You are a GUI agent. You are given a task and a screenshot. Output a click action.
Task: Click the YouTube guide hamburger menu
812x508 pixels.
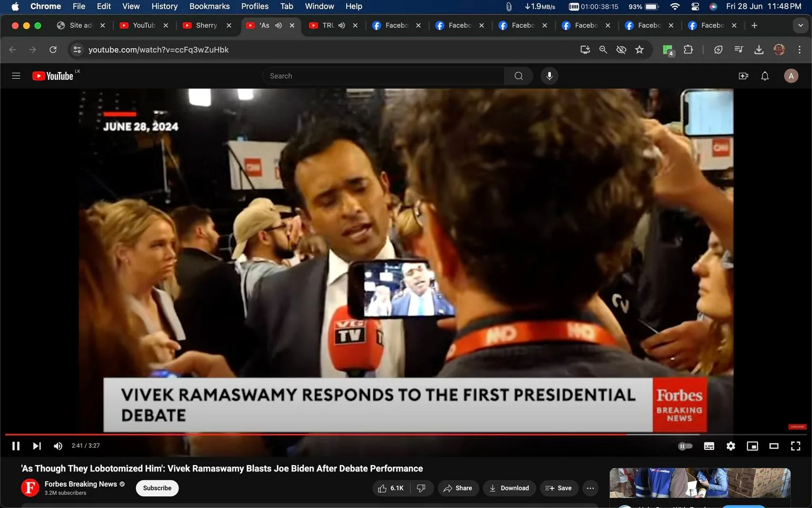[16, 76]
